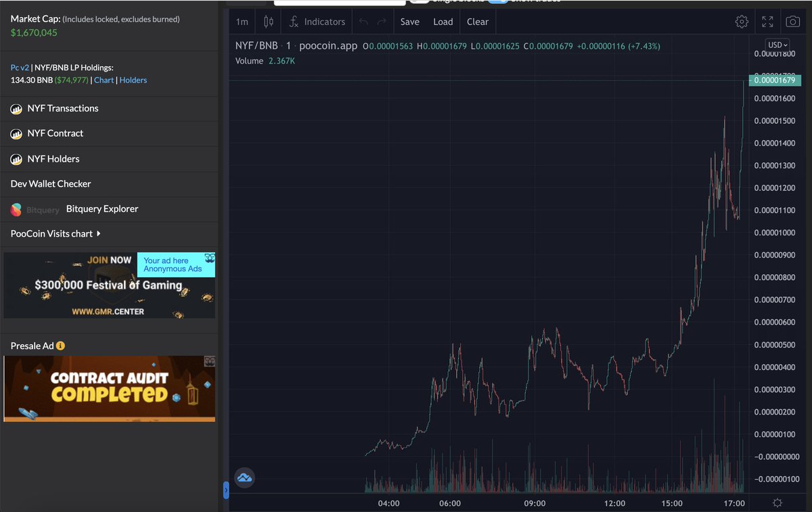Expand the PooCoin Visits chart
The width and height of the screenshot is (812, 512).
tap(55, 233)
